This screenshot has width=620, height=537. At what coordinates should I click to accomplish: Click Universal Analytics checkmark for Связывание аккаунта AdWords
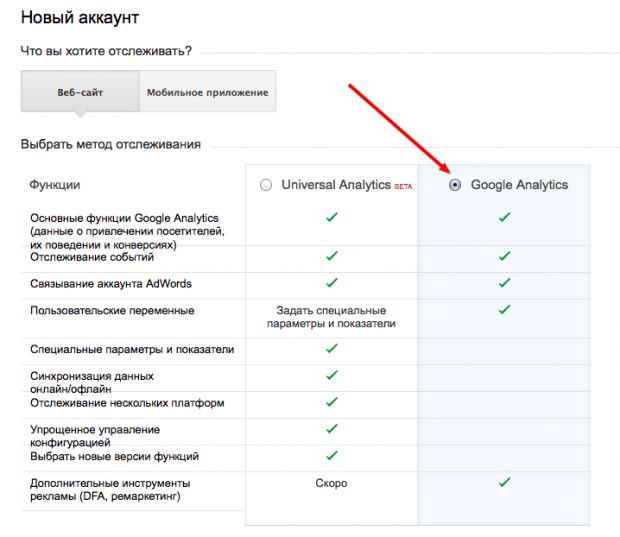pos(332,283)
